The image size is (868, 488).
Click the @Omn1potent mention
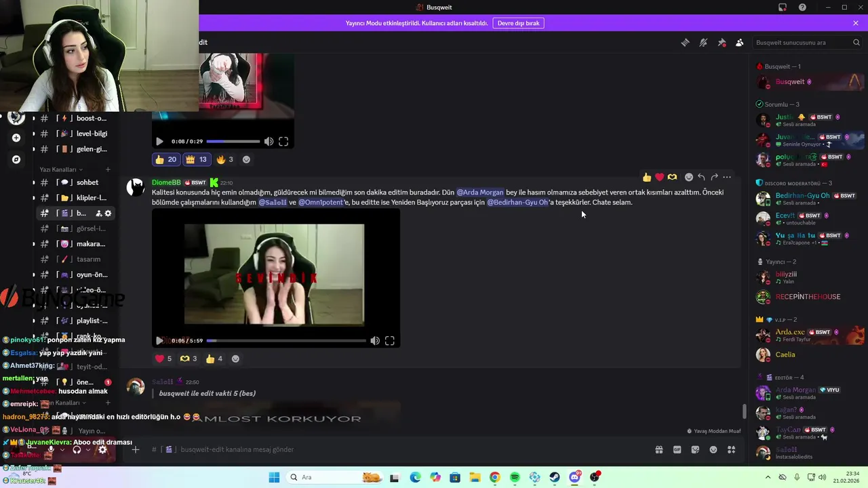320,202
